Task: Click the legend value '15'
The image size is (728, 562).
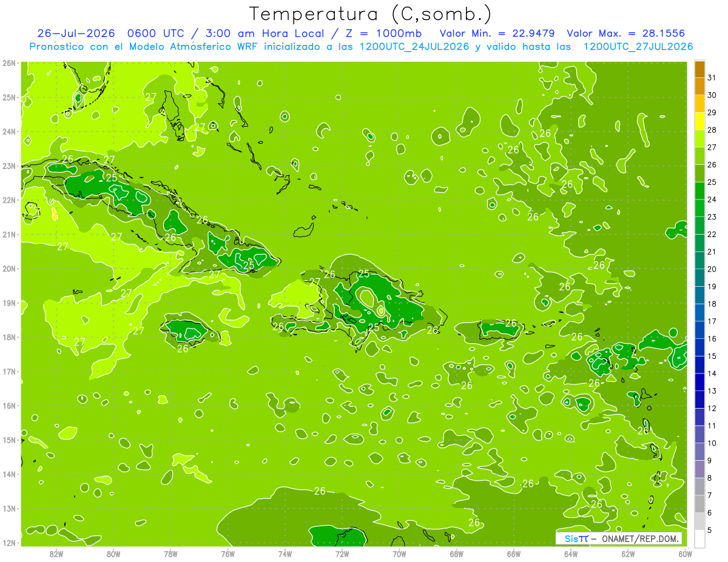Action: 712,356
